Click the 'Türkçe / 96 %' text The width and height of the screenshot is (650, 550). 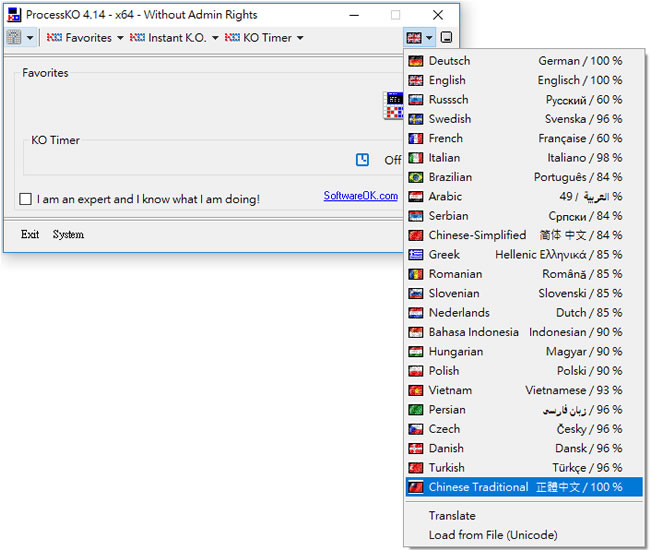(587, 468)
